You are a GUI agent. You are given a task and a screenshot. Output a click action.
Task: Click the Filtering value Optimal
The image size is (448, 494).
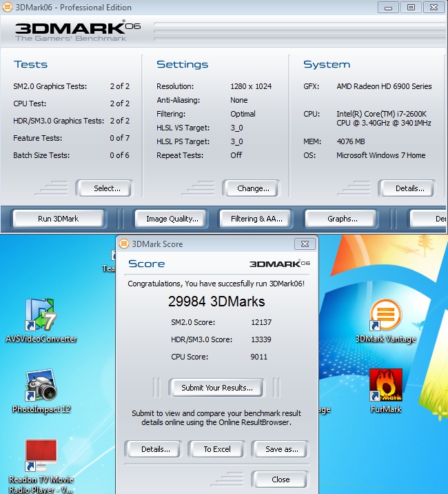tap(243, 114)
